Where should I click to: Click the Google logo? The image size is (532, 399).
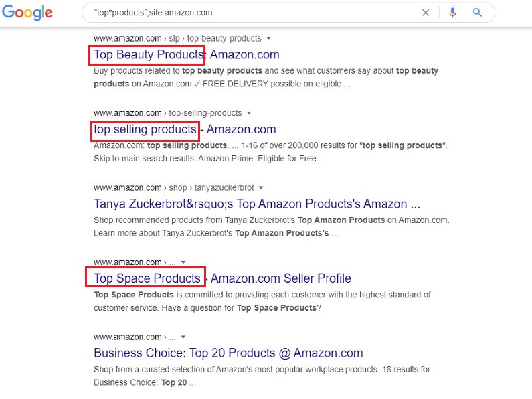coord(27,13)
